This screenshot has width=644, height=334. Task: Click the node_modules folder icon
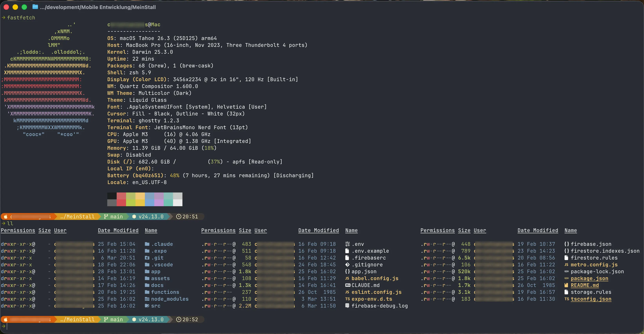[x=147, y=299]
